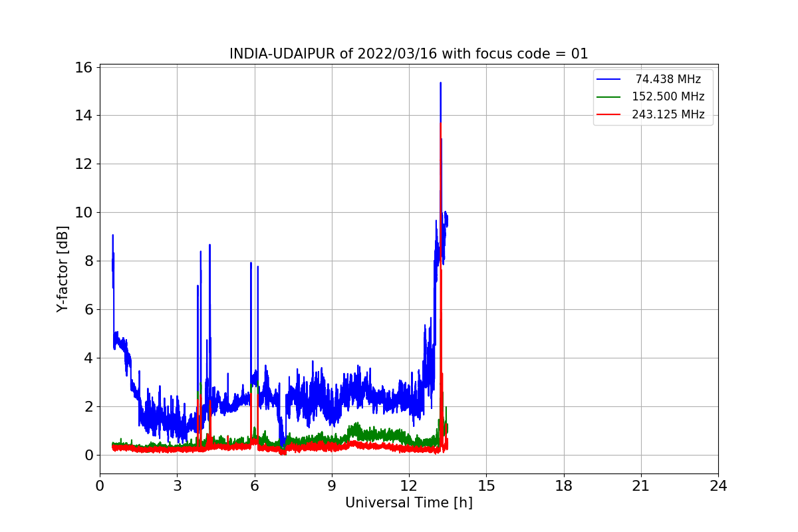Click y-axis tick label 16
The height and width of the screenshot is (532, 798).
tap(84, 66)
